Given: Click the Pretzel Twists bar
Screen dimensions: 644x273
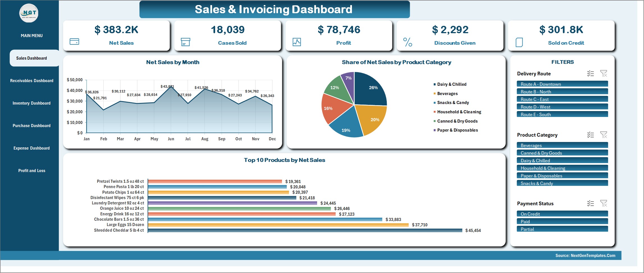Looking at the screenshot, I should click(215, 181).
